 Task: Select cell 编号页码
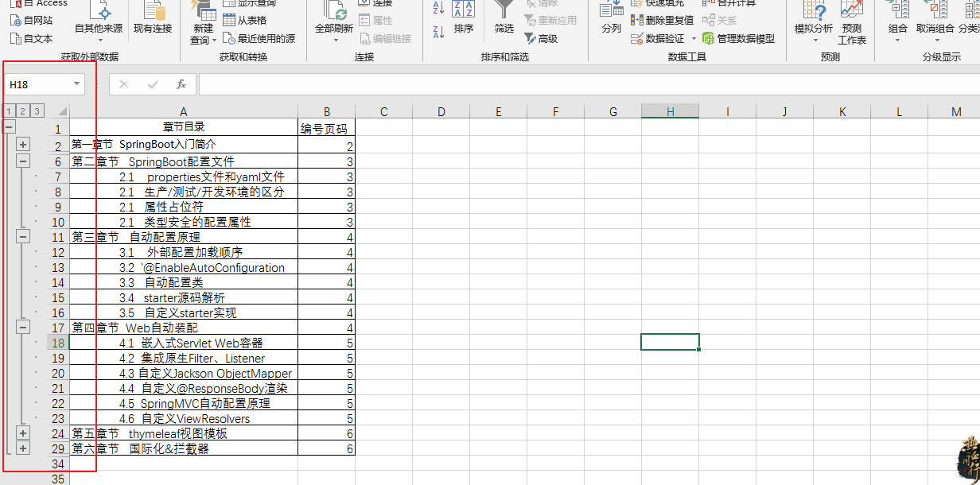327,129
